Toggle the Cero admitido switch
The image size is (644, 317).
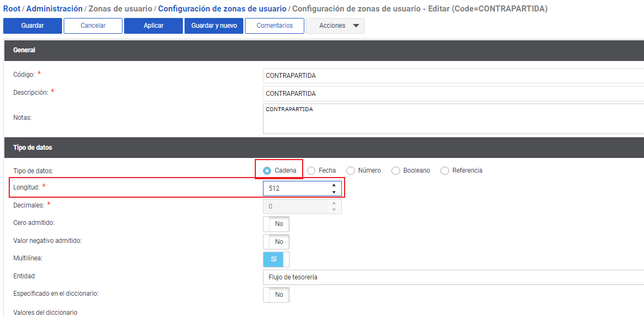pos(276,224)
